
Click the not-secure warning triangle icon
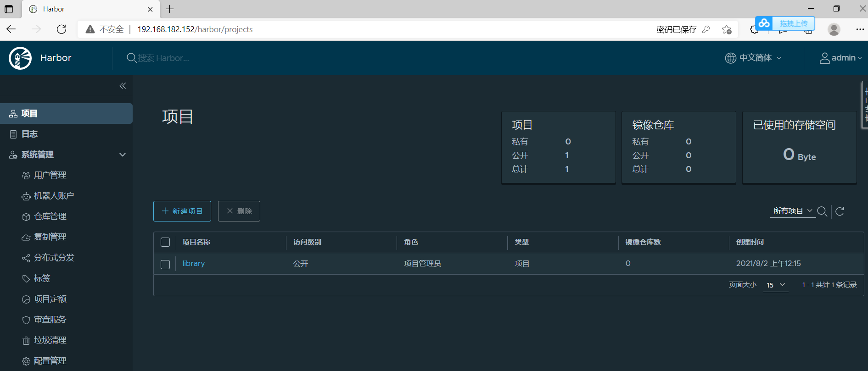click(x=90, y=29)
